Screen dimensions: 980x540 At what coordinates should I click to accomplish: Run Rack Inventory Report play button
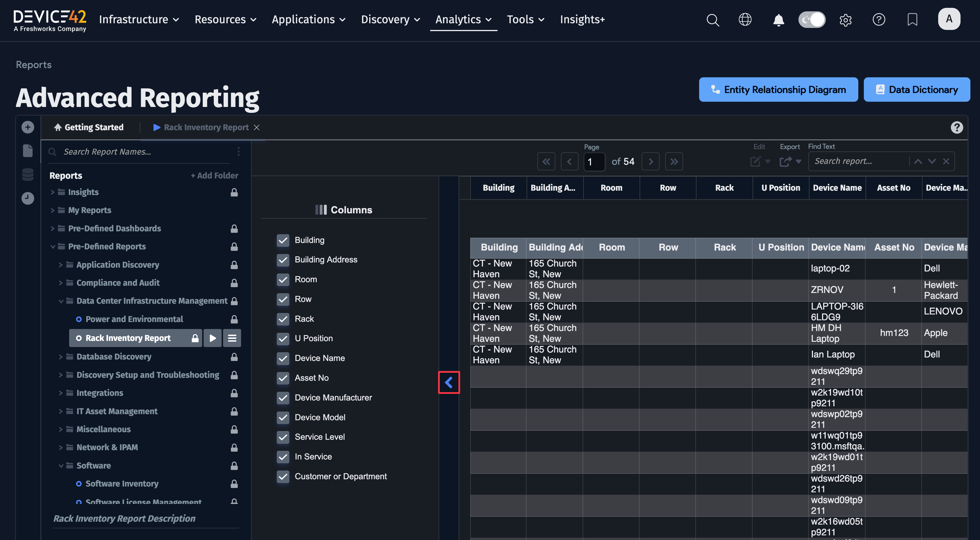[213, 338]
